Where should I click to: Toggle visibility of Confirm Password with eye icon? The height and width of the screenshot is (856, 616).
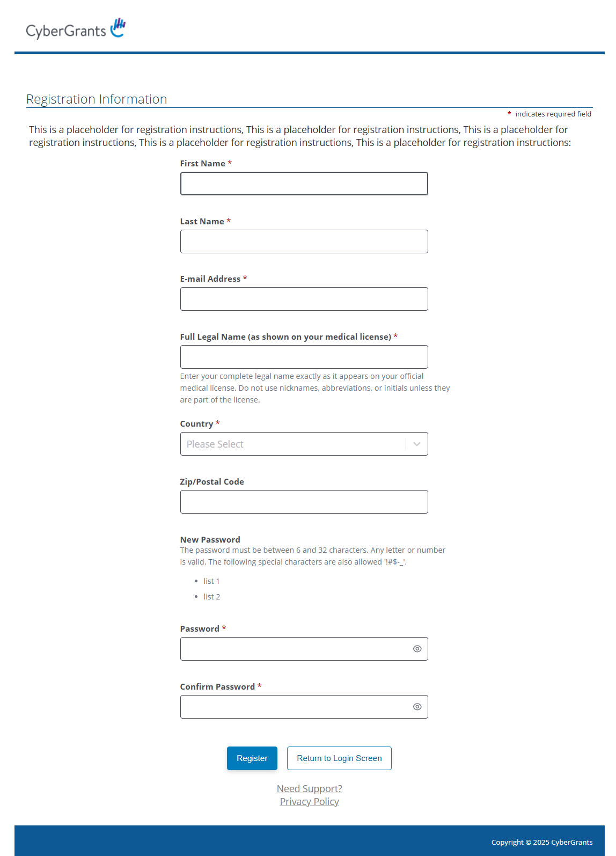pyautogui.click(x=417, y=707)
